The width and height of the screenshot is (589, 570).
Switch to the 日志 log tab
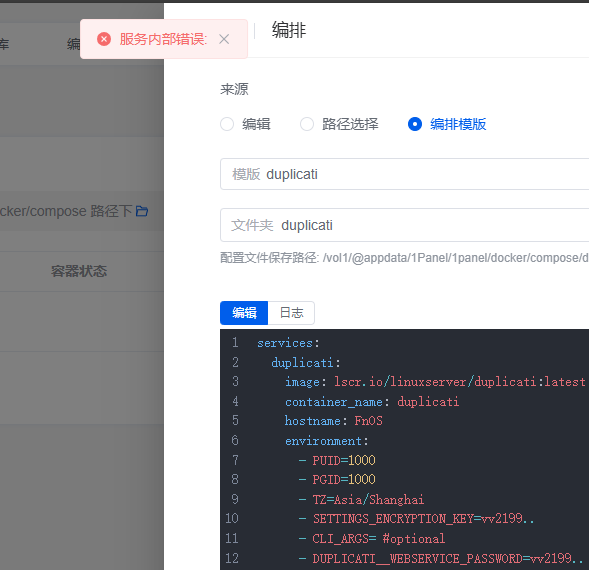tap(291, 313)
